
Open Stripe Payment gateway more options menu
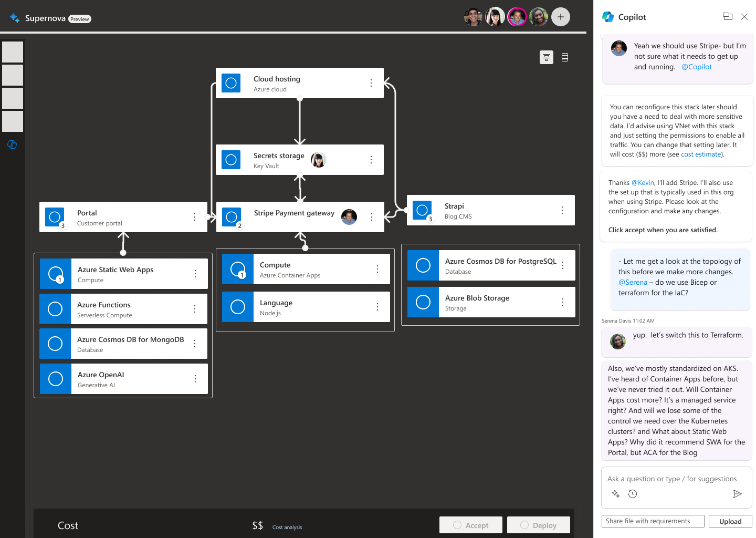tap(372, 217)
